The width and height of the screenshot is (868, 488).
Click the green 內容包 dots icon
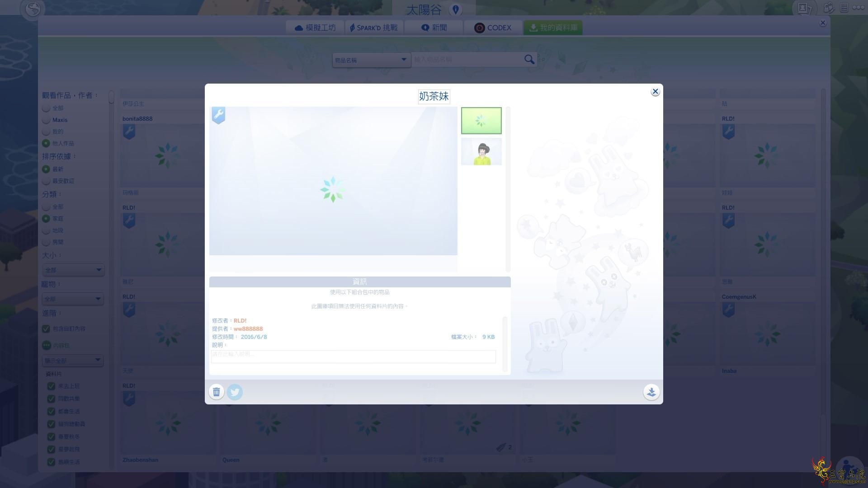(x=47, y=346)
